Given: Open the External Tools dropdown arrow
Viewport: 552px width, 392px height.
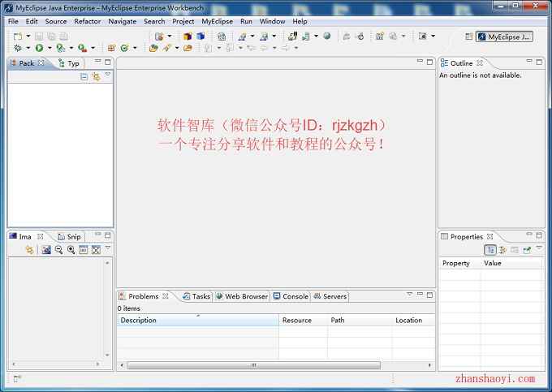Looking at the screenshot, I should [x=93, y=48].
